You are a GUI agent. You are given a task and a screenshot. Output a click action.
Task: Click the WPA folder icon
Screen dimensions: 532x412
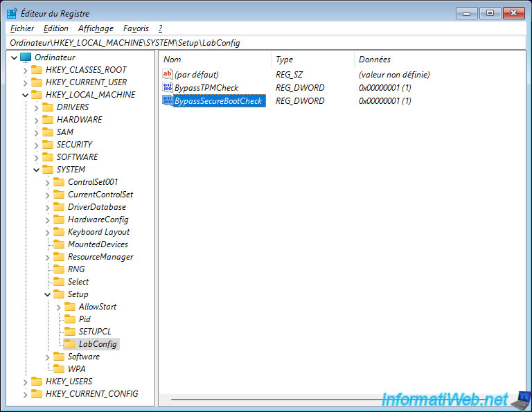59,369
